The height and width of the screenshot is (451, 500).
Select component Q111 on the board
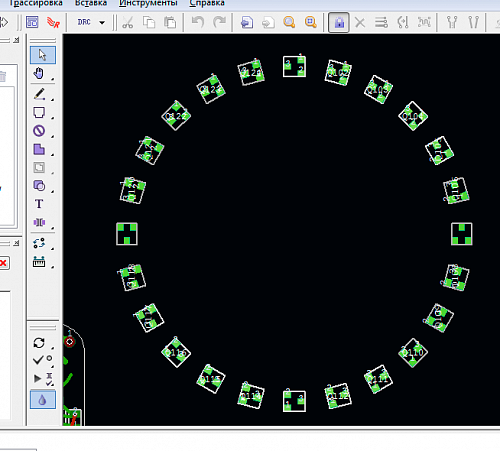pyautogui.click(x=378, y=379)
